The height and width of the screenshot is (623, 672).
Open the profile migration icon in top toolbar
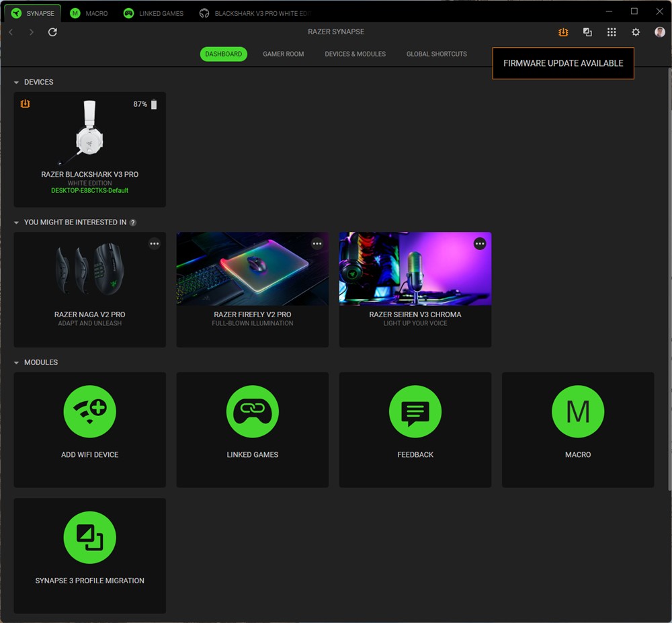[587, 32]
